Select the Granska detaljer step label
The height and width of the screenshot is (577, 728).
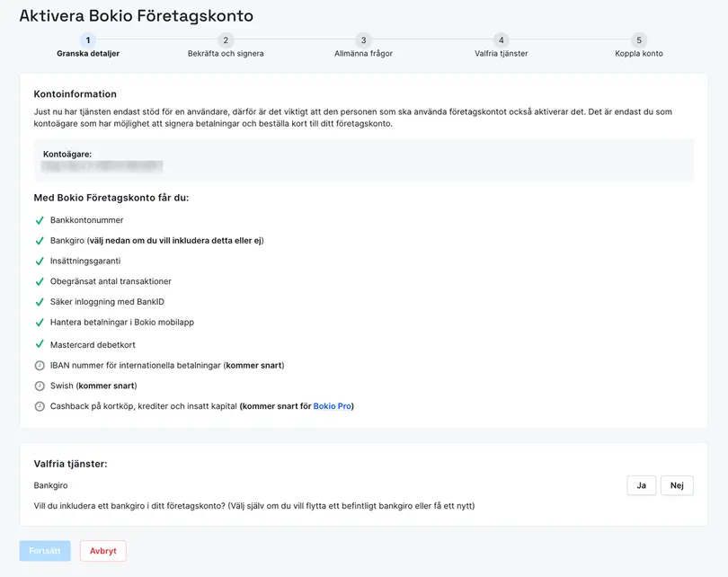(x=88, y=53)
